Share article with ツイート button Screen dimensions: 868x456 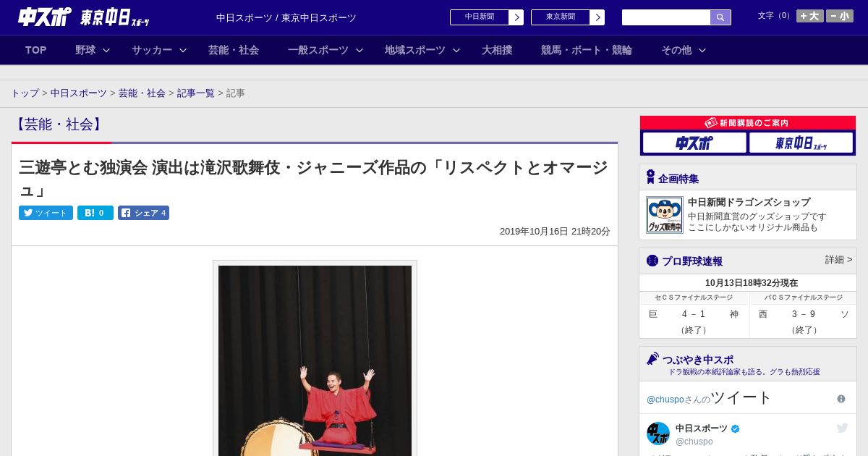(46, 213)
